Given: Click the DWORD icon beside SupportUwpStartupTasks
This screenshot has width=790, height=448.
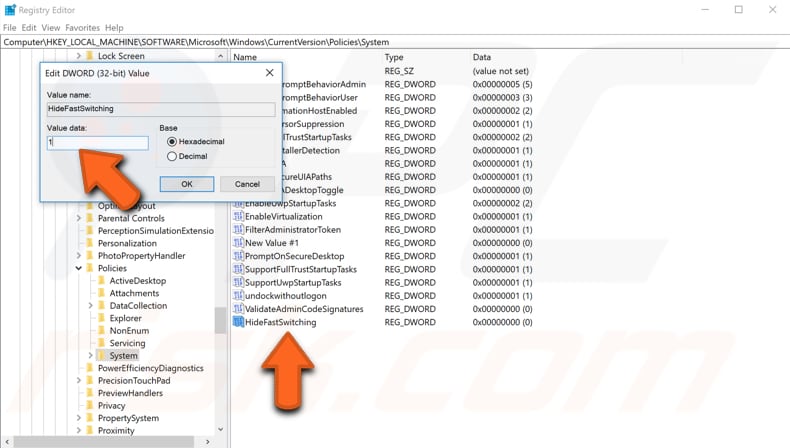Looking at the screenshot, I should (x=238, y=282).
